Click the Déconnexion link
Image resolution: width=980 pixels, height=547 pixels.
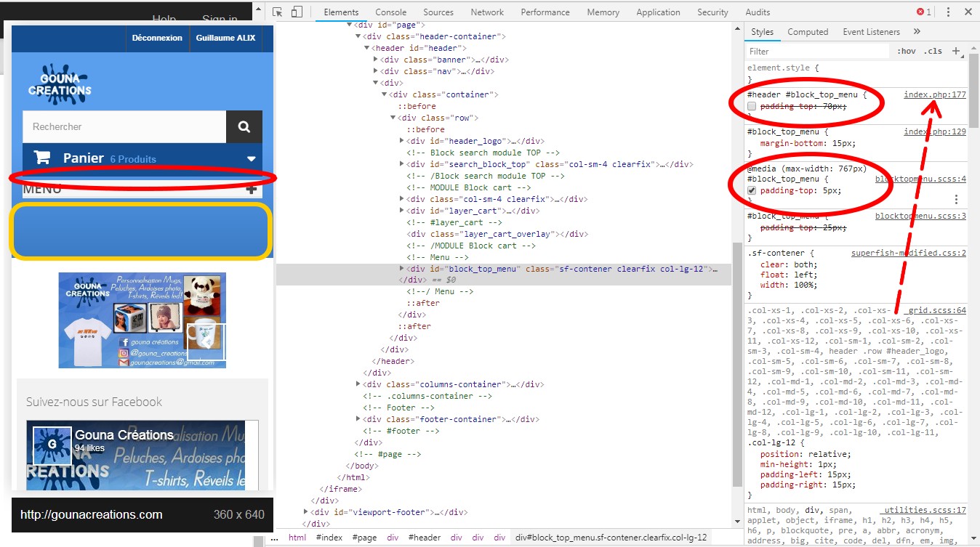(157, 38)
